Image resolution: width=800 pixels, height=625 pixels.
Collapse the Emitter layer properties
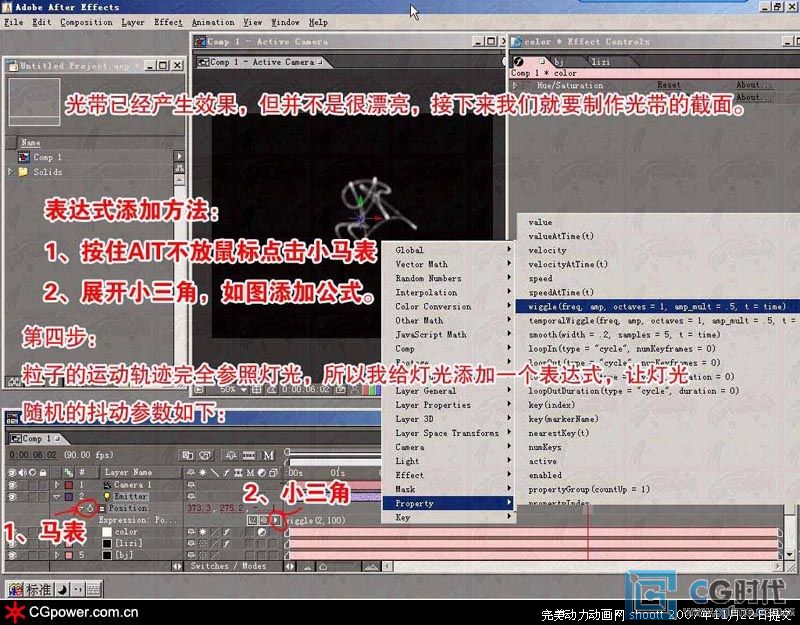[57, 496]
